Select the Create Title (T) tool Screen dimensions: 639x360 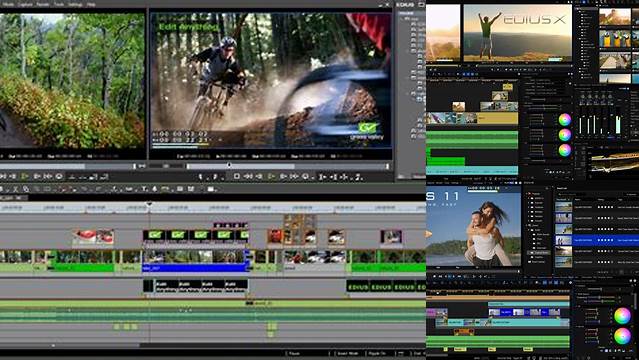[x=144, y=189]
